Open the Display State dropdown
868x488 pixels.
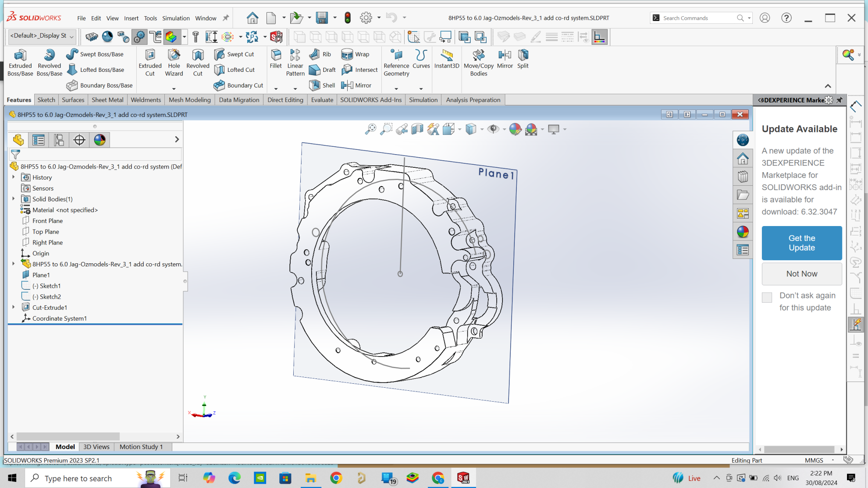tap(42, 36)
